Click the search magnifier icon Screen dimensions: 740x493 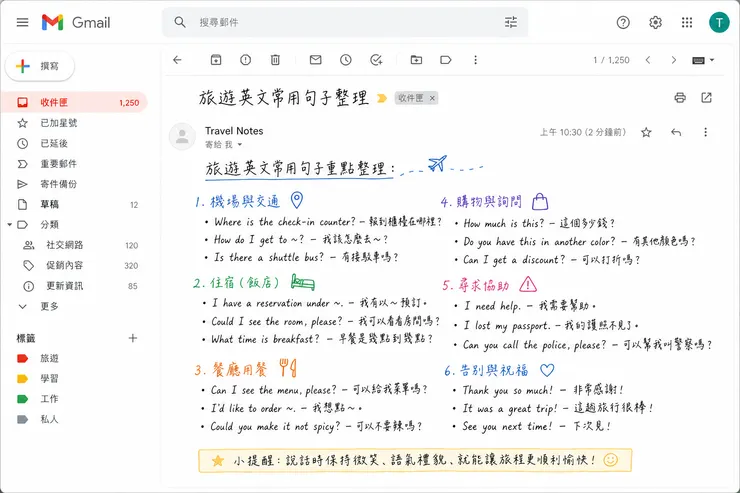(x=180, y=22)
